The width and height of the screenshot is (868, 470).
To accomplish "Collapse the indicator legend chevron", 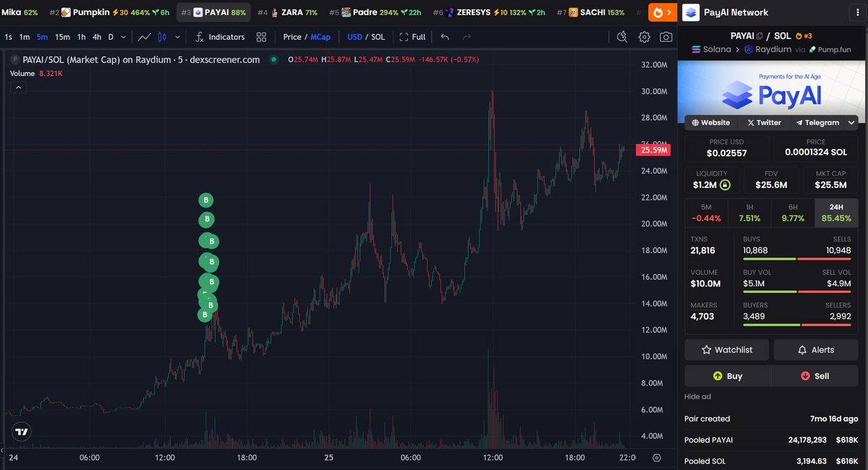I will pyautogui.click(x=19, y=87).
